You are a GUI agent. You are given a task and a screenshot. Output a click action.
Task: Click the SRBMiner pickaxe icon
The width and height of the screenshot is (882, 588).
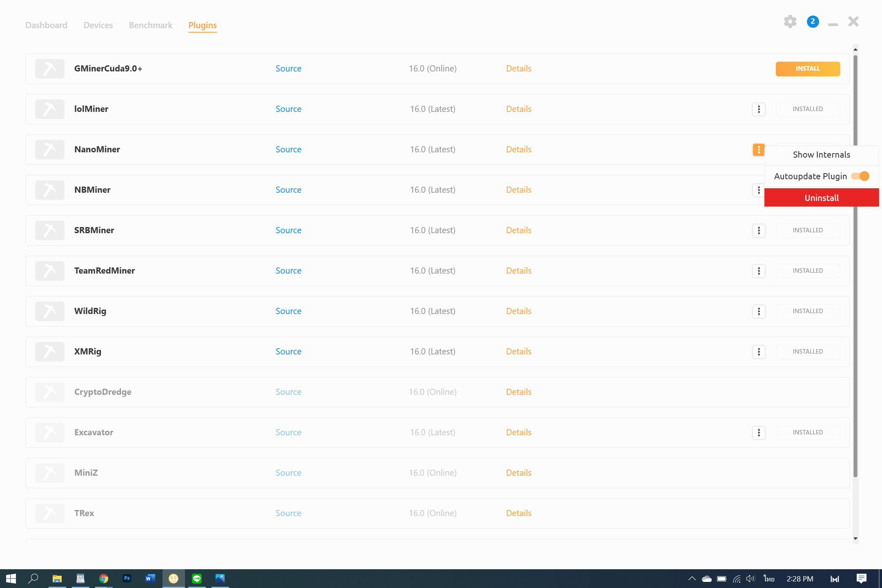(50, 230)
